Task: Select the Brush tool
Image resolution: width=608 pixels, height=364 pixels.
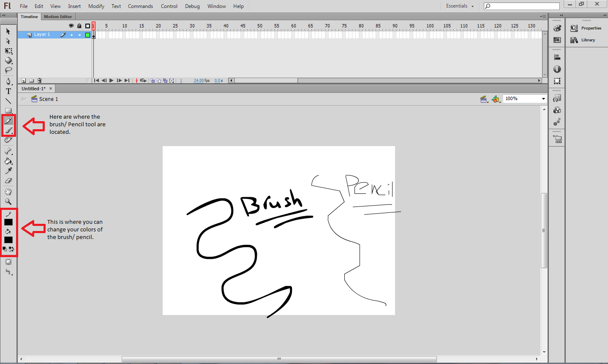Action: tap(8, 130)
